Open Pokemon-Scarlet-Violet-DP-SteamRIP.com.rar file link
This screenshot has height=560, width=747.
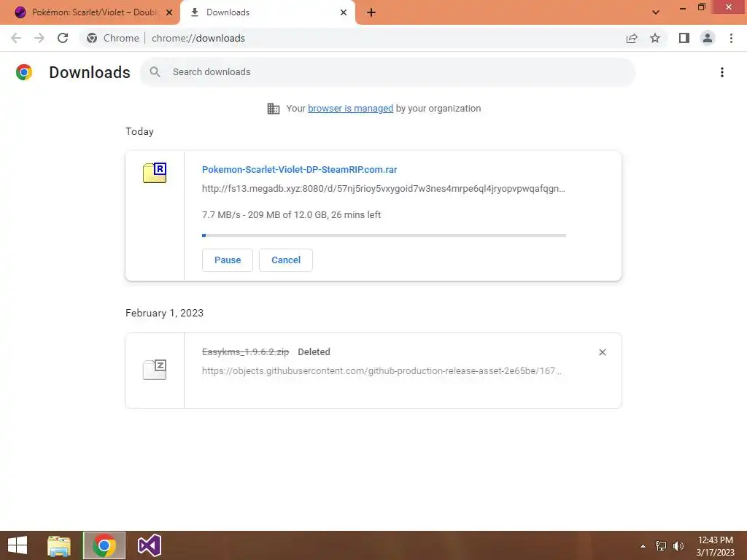pos(299,169)
